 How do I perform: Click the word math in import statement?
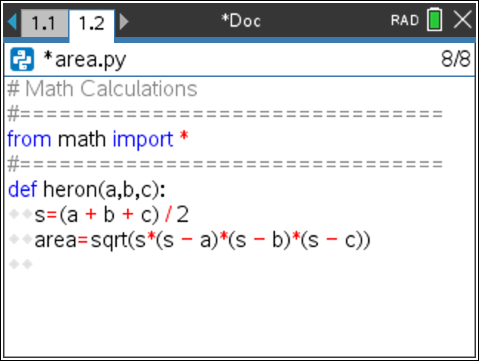82,139
